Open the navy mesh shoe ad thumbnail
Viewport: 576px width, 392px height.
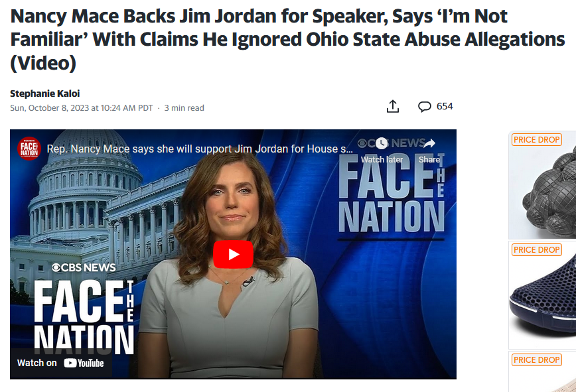coord(542,295)
